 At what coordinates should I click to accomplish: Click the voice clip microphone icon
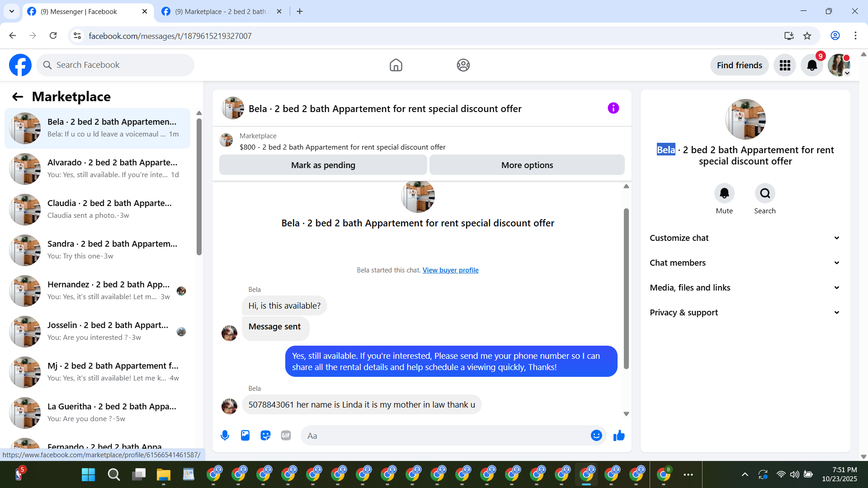225,436
